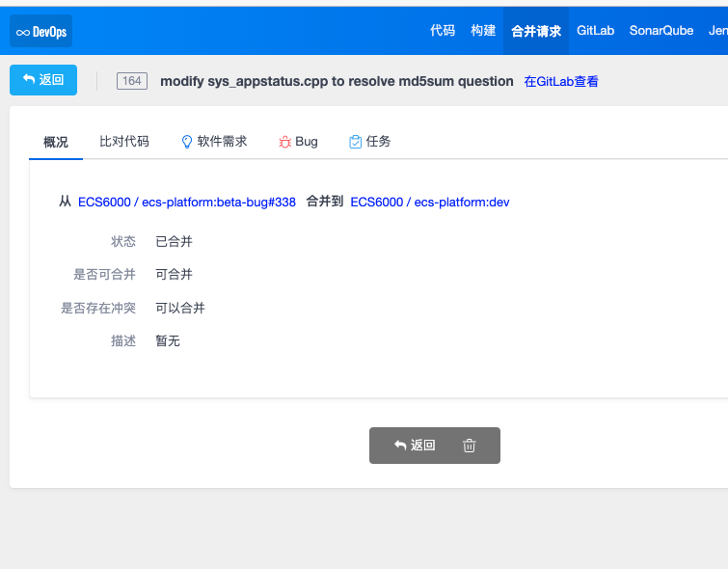Switch to the 概况 tab
Viewport: 728px width, 569px height.
pos(56,142)
